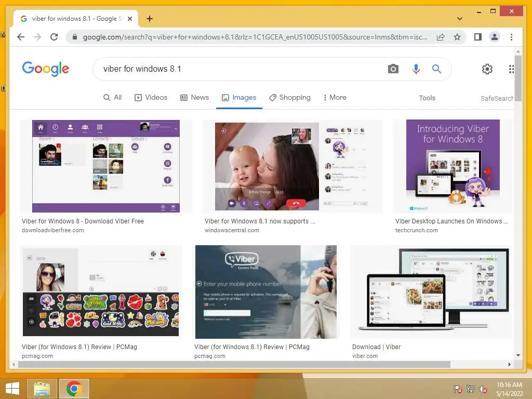
Task: Open Action Center flag tray icon
Action: coord(458,389)
